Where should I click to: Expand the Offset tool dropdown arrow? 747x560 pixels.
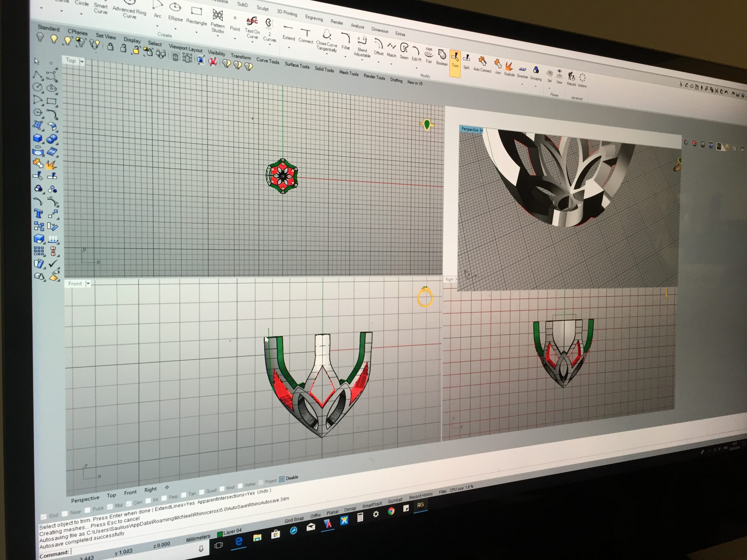378,62
